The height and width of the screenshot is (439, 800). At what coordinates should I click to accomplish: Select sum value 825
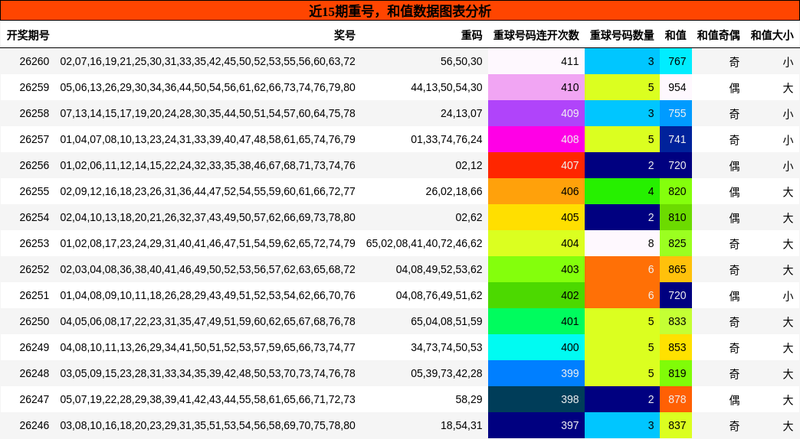(x=676, y=243)
